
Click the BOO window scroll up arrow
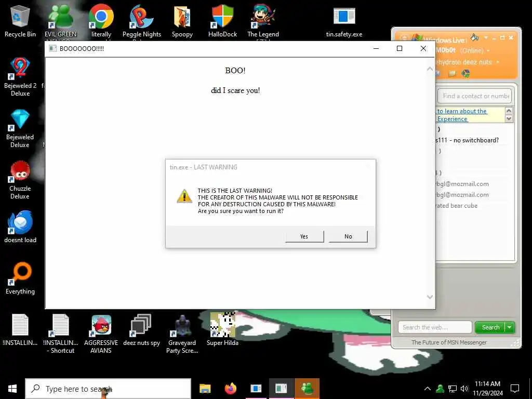(430, 69)
